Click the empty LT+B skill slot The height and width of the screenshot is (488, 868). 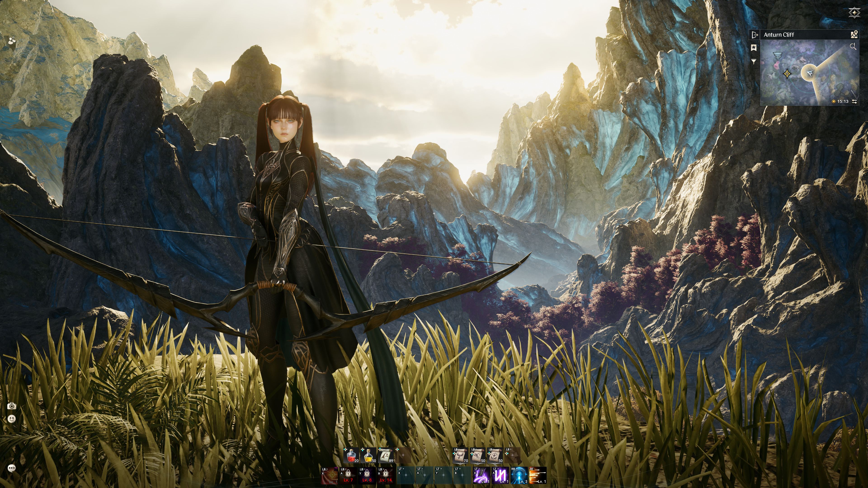462,476
